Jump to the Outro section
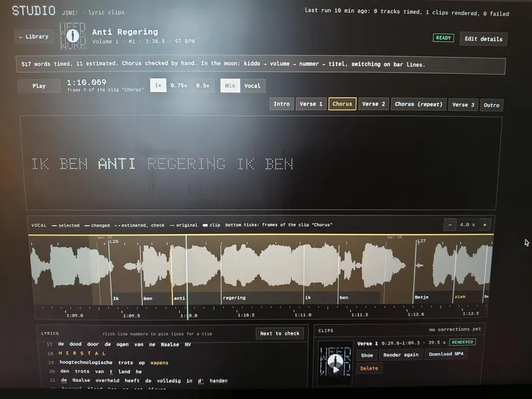 coord(491,105)
